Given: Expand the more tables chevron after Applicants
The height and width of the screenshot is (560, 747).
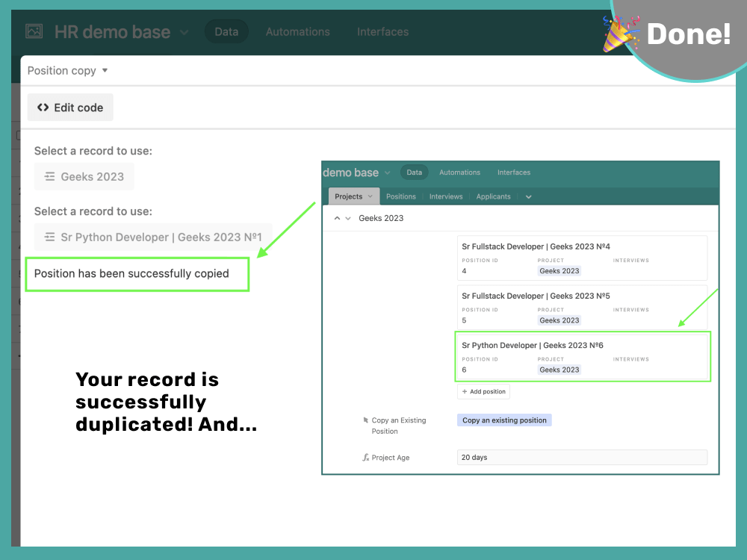Looking at the screenshot, I should pos(528,197).
